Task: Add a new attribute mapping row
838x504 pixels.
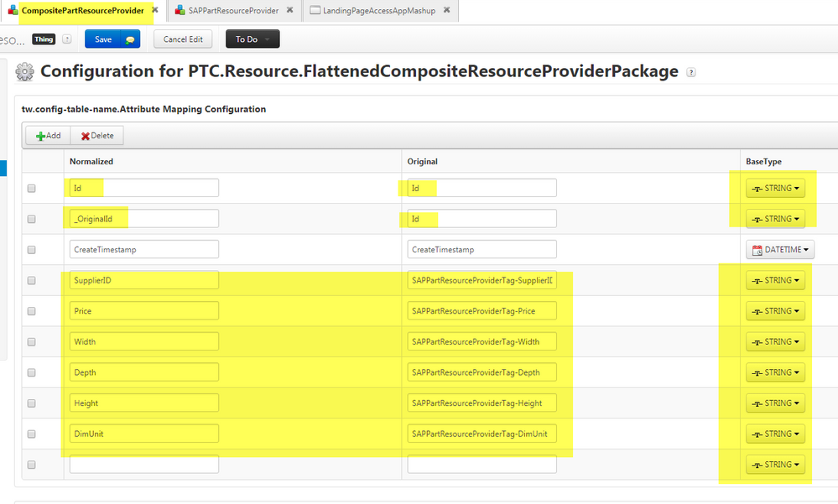Action: [x=48, y=136]
